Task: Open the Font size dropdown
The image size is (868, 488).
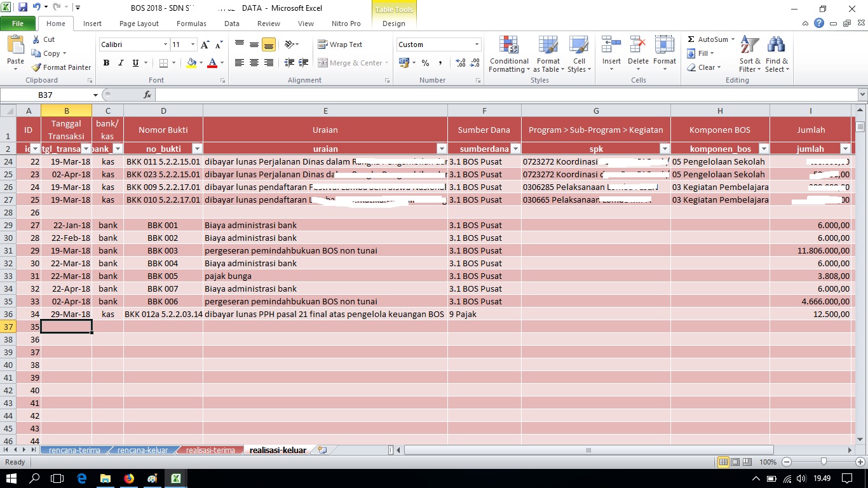Action: pos(193,44)
